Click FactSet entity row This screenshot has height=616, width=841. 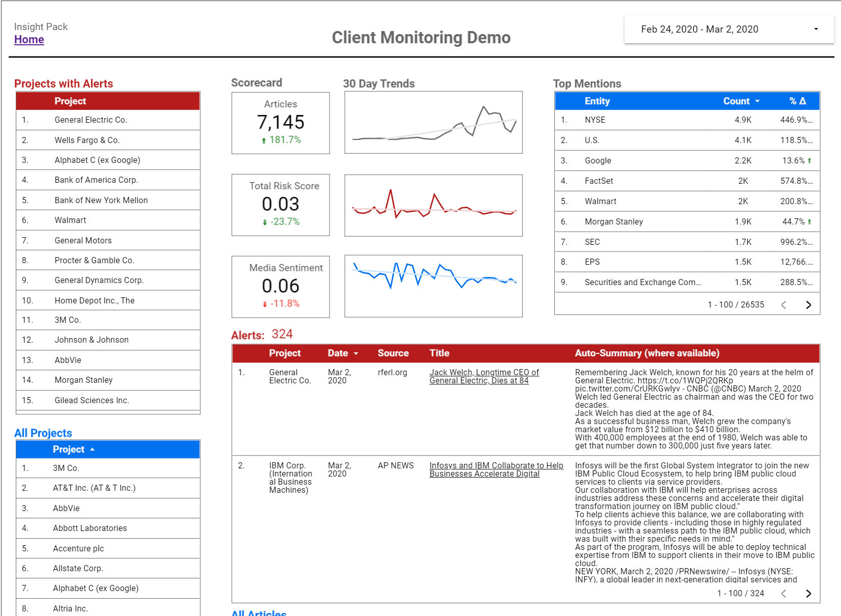(x=687, y=181)
